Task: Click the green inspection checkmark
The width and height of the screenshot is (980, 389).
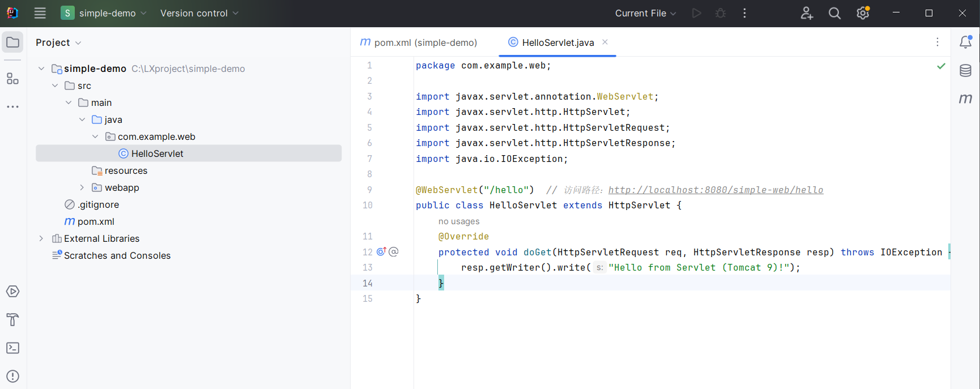Action: click(x=941, y=66)
